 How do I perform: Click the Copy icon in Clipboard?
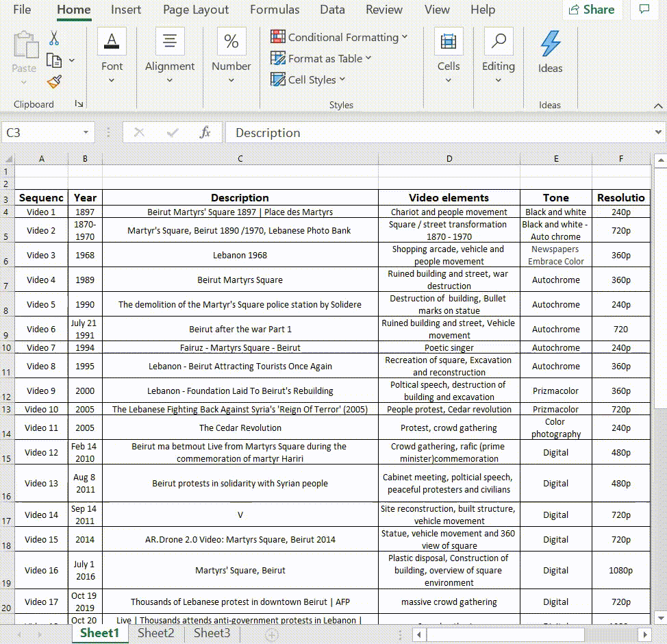pyautogui.click(x=54, y=60)
